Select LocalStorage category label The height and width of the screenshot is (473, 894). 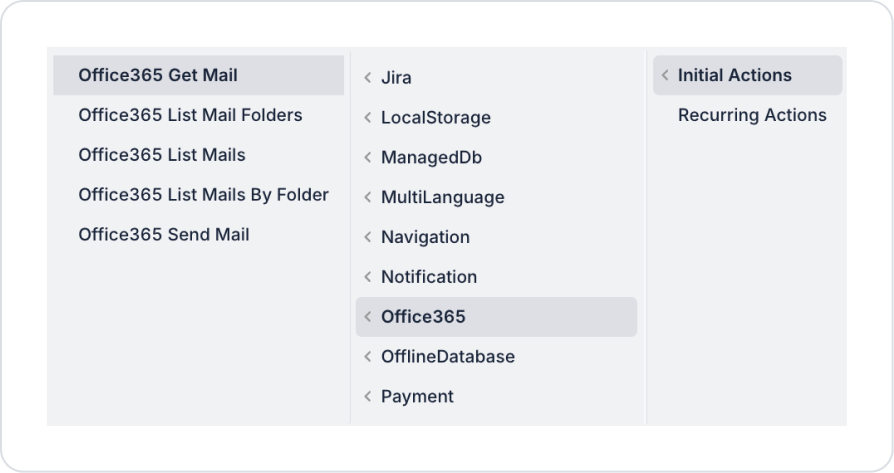coord(436,117)
